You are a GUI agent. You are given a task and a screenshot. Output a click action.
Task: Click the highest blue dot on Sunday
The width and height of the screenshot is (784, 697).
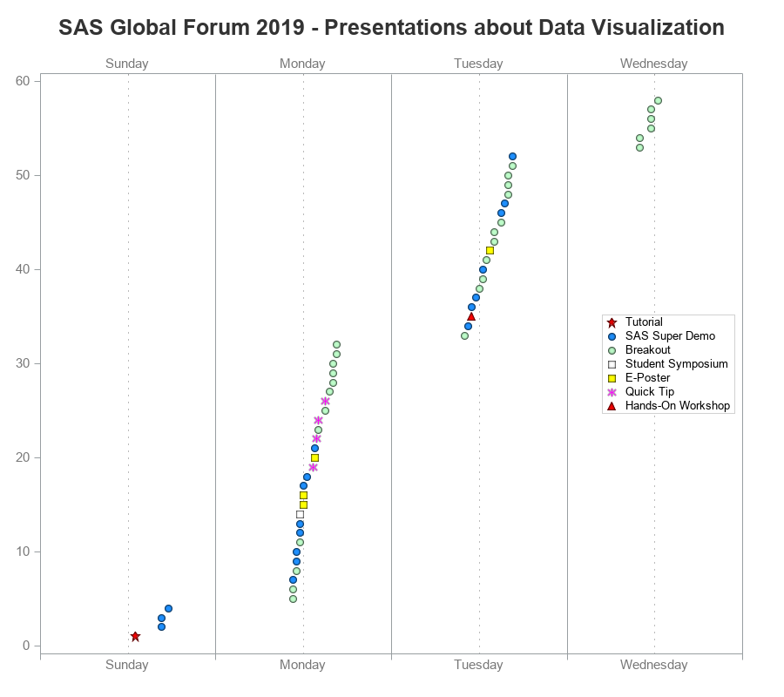tap(168, 608)
